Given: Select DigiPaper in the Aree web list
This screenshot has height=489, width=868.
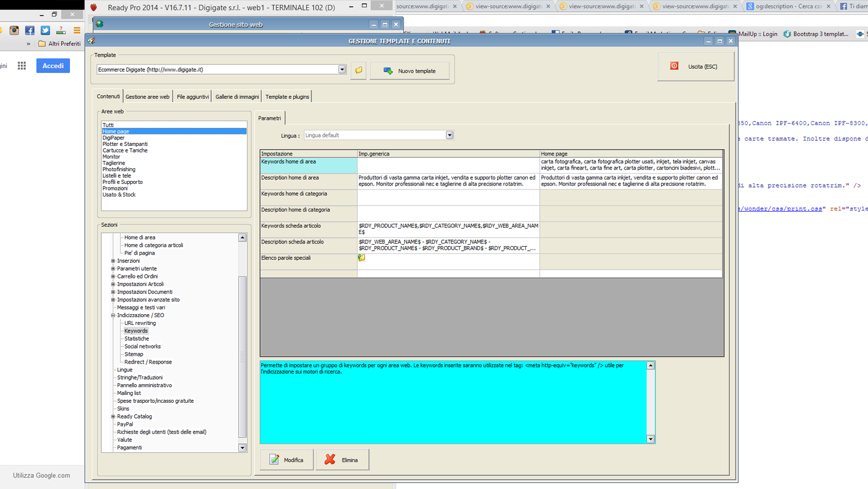Looking at the screenshot, I should point(174,137).
